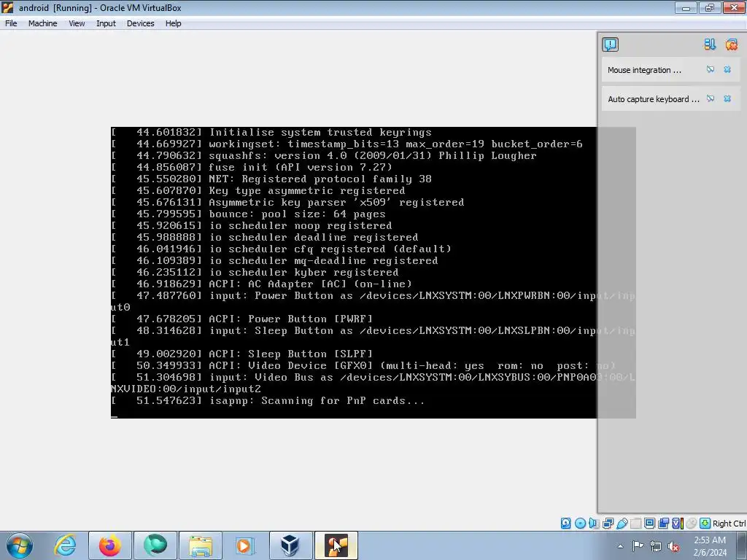Open the network tray icon
Viewport: 747px width, 560px height.
point(656,546)
